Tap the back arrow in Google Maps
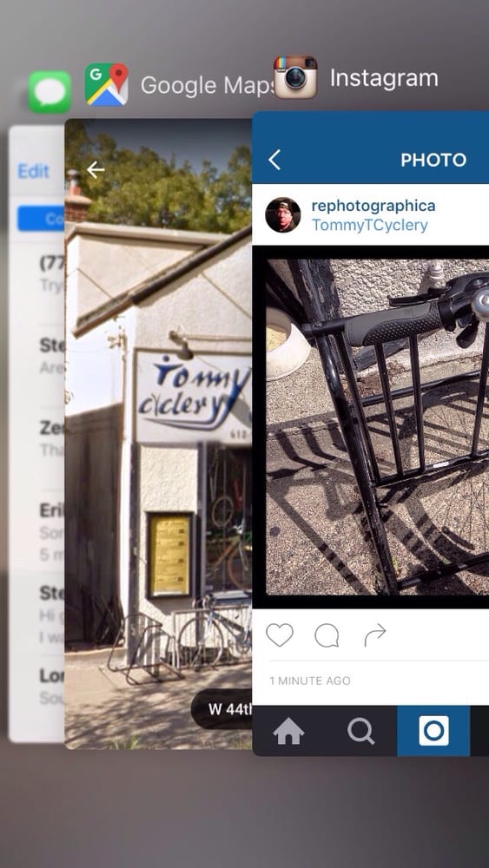This screenshot has height=868, width=489. coord(96,170)
